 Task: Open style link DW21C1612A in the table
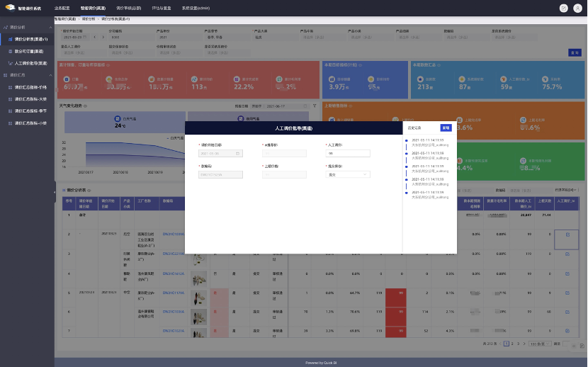point(174,273)
